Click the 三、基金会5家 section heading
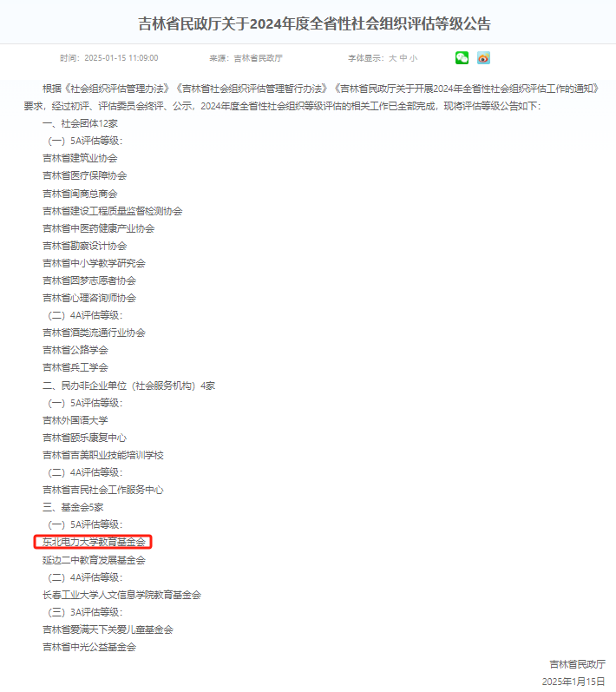This screenshot has height=692, width=616. (x=73, y=507)
